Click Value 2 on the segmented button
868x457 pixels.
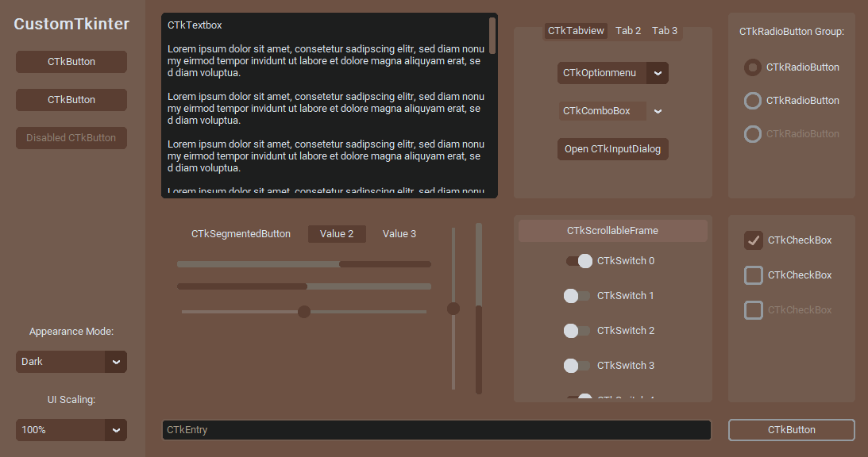(337, 233)
